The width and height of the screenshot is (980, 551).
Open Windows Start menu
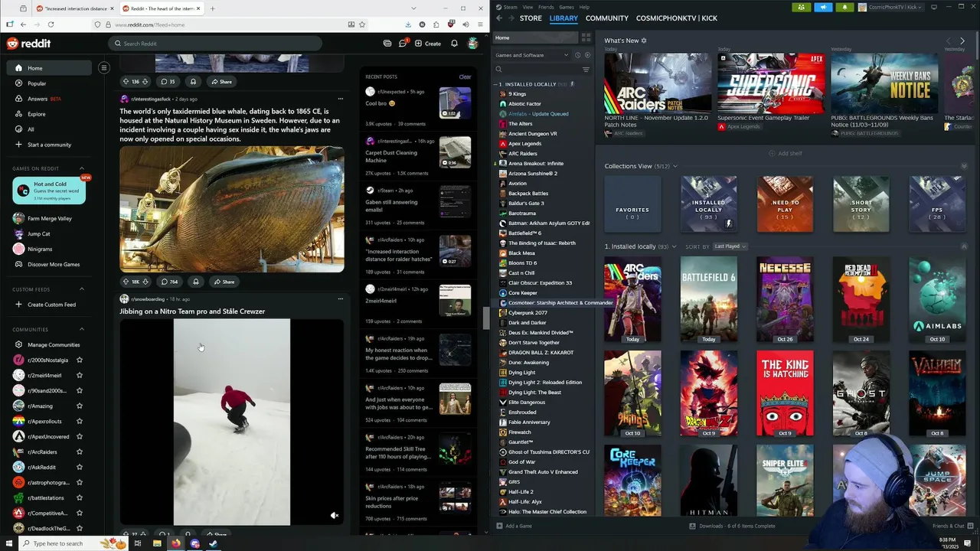point(8,543)
